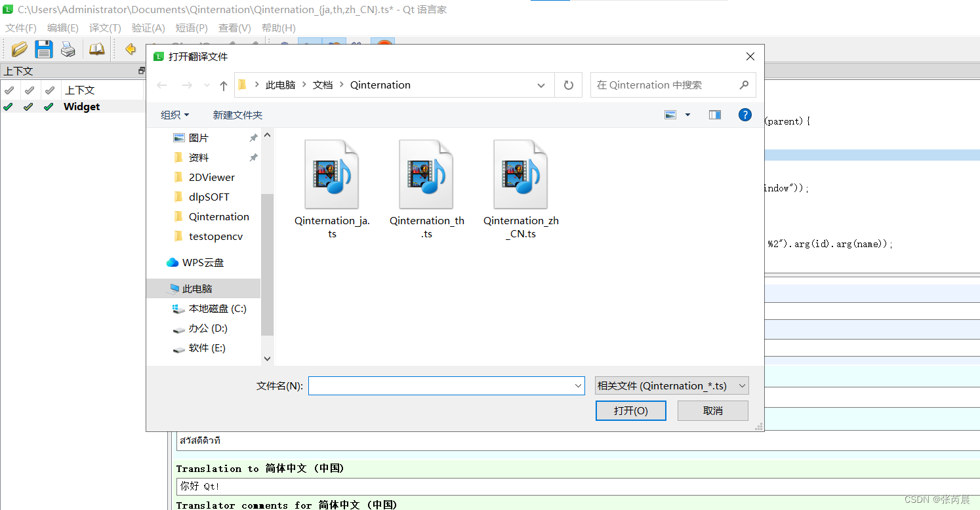Image resolution: width=980 pixels, height=510 pixels.
Task: Select Qinternation_zh_CN.ts file icon
Action: pos(521,174)
